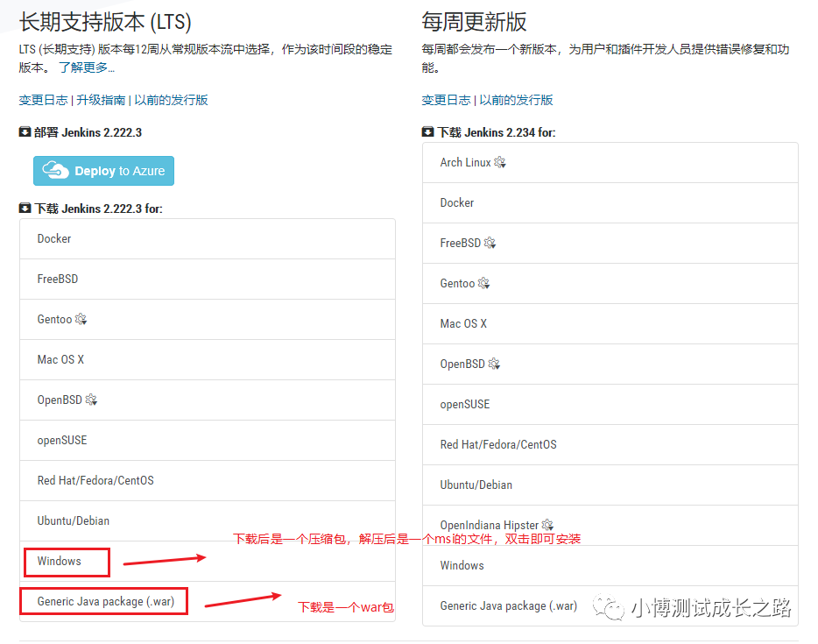818x644 pixels.
Task: Click gear icon next to LTS Gentoo
Action: click(x=81, y=319)
